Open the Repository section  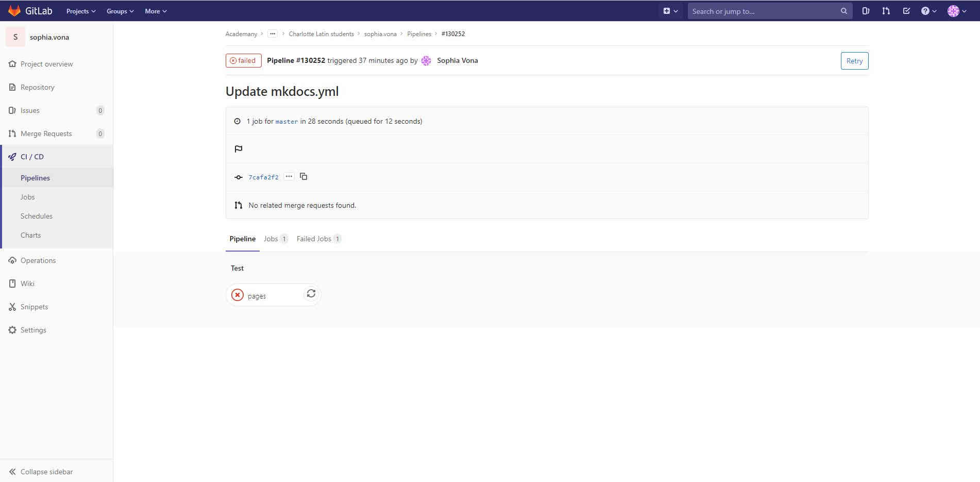click(56, 87)
